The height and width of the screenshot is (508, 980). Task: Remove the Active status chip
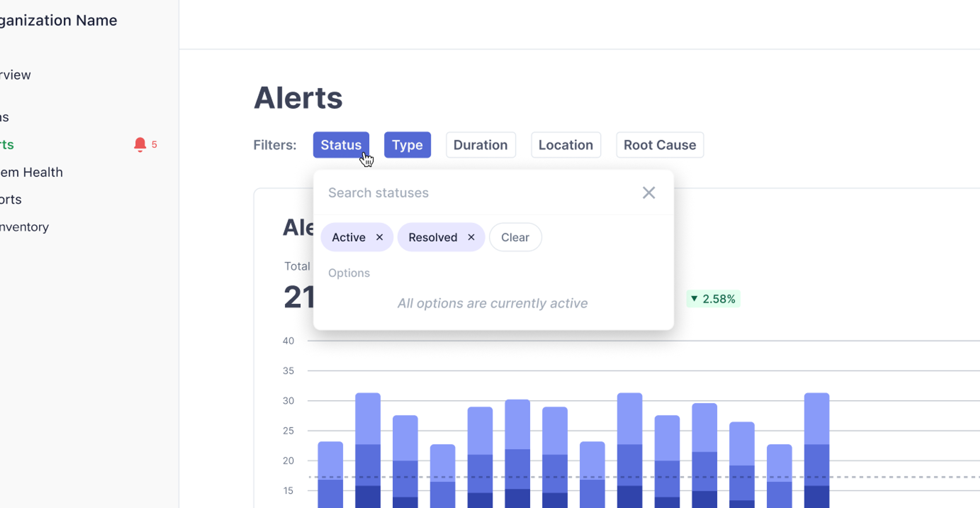click(379, 237)
